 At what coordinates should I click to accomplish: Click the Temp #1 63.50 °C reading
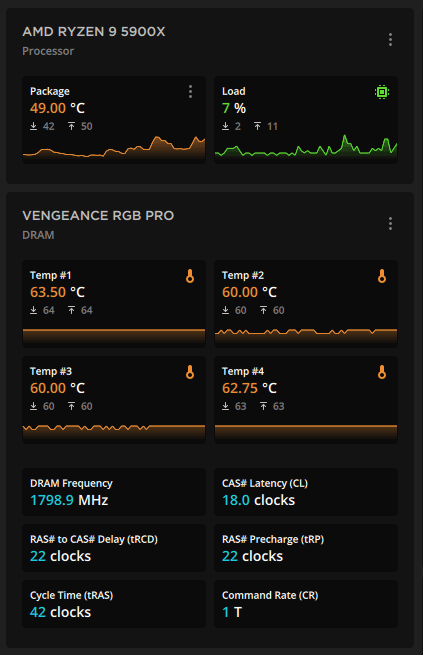coord(57,292)
